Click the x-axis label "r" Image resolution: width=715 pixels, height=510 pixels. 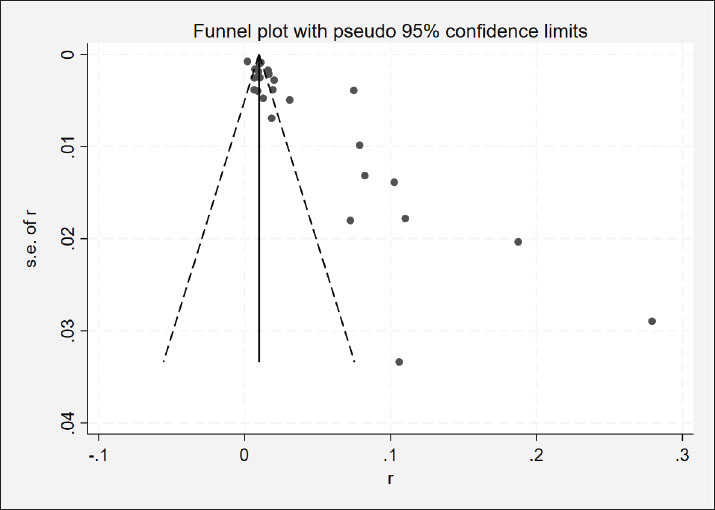390,480
